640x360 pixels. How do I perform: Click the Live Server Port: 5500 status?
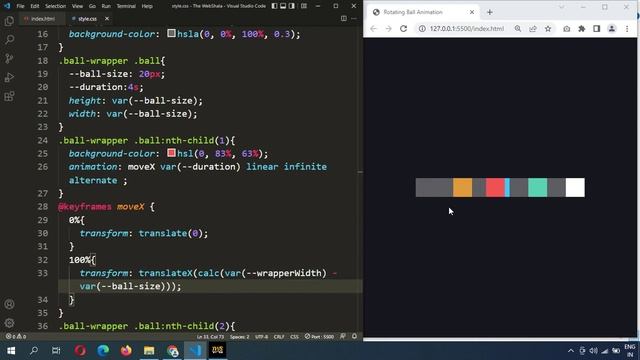coord(319,337)
